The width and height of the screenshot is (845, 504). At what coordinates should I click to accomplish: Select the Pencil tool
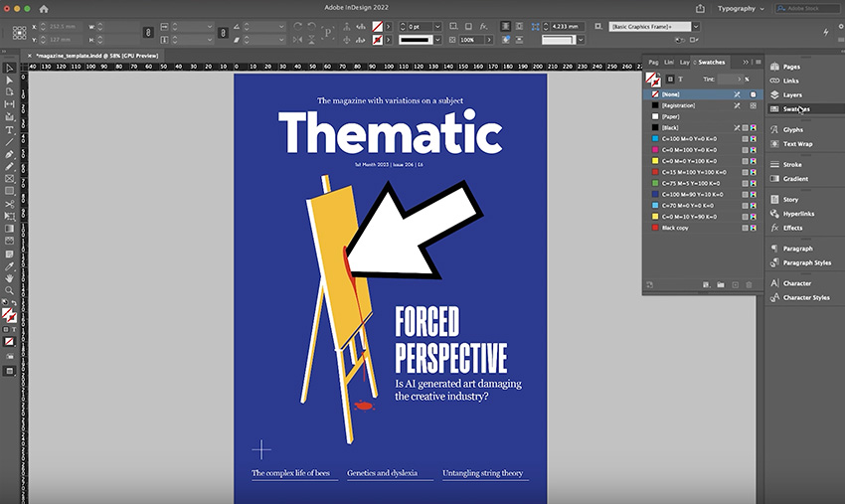click(9, 166)
